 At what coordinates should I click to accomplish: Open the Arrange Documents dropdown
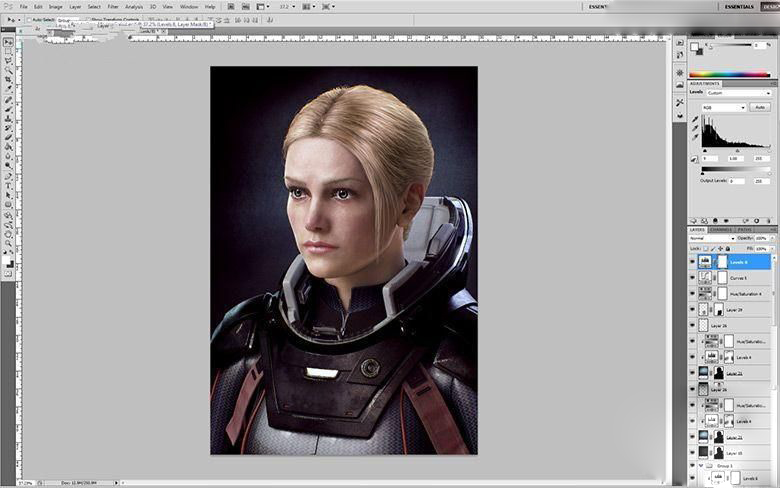(308, 7)
